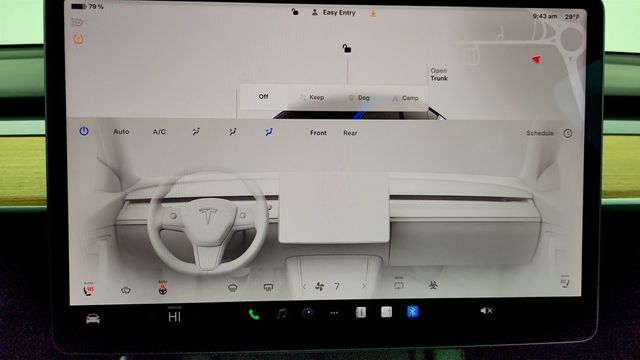640x360 pixels.
Task: Tap the red navigation arrow on map
Action: click(536, 60)
